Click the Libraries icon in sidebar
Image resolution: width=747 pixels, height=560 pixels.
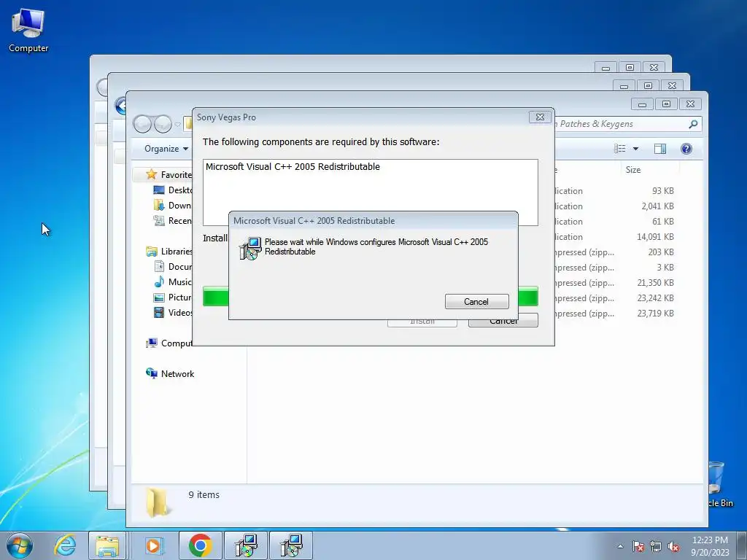(152, 252)
